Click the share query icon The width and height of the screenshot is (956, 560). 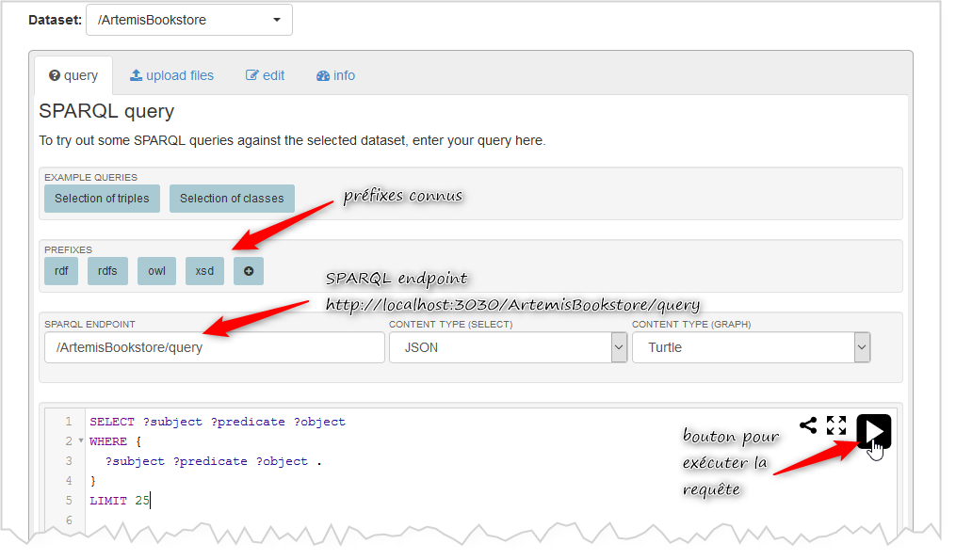(x=807, y=425)
